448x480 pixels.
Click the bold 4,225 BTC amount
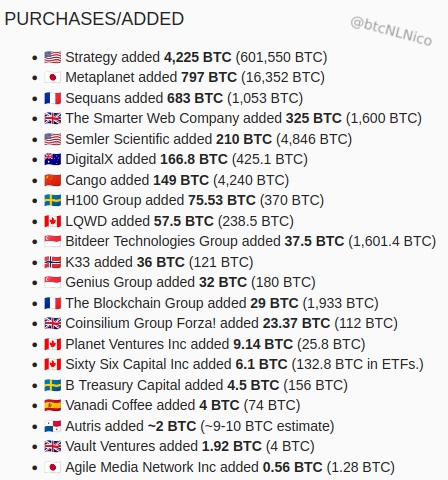197,57
